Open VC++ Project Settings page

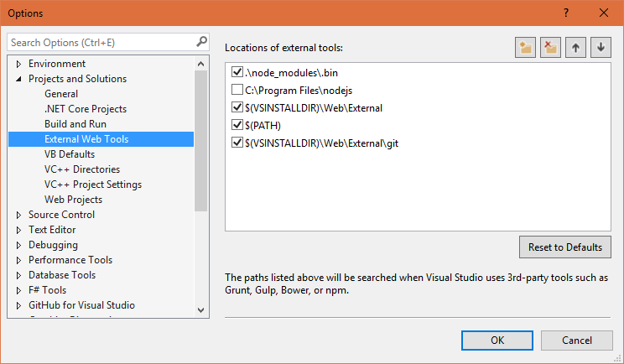pyautogui.click(x=93, y=185)
